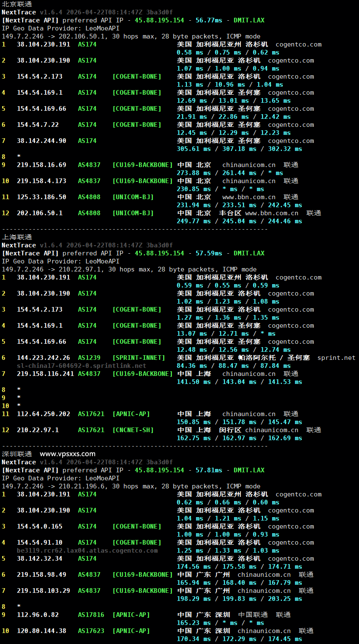Click the 170.34 ms latency value
Screen dimensions: 359x644
coord(194,639)
